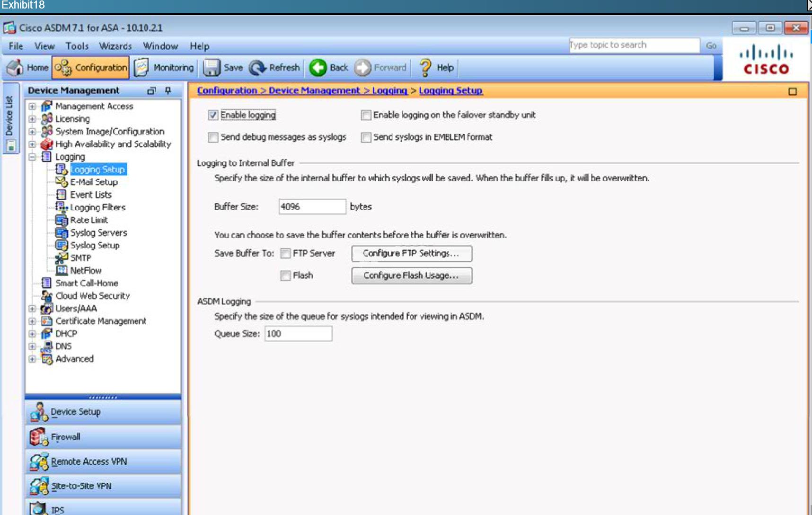The image size is (812, 515).
Task: Select the SMTP icon
Action: (62, 258)
